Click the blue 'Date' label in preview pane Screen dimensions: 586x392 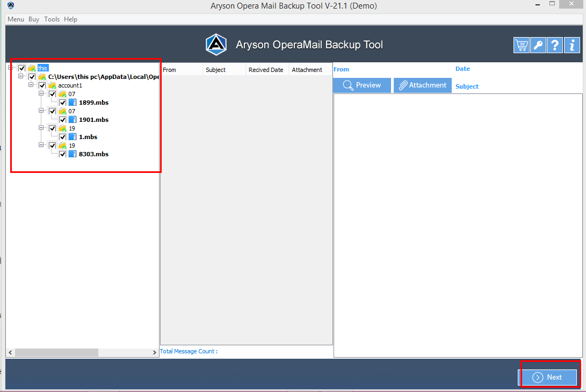(x=462, y=69)
